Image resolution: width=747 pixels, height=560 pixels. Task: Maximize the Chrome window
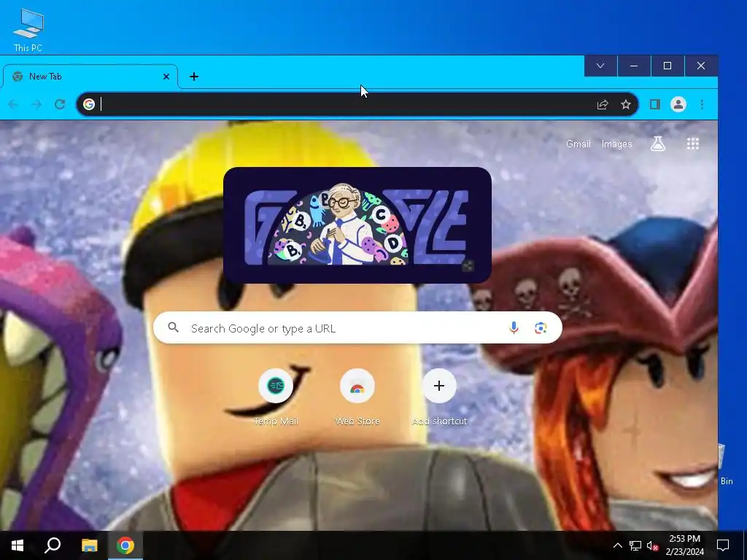[667, 66]
